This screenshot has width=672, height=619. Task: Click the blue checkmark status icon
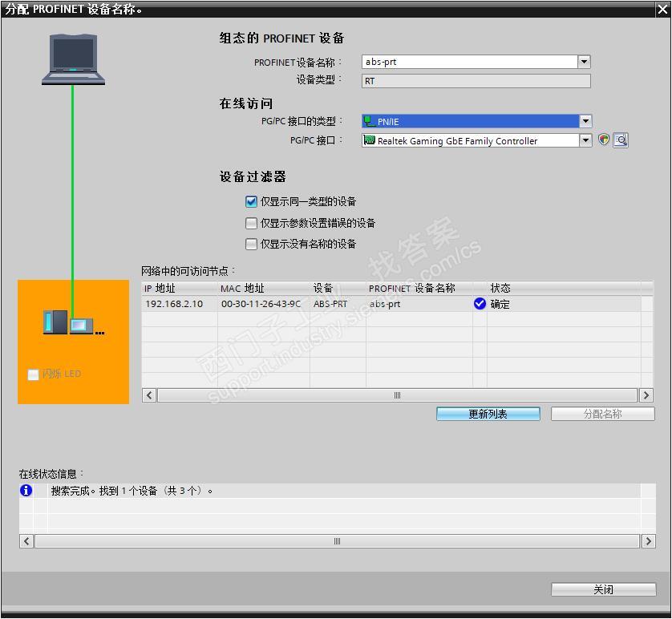[480, 303]
